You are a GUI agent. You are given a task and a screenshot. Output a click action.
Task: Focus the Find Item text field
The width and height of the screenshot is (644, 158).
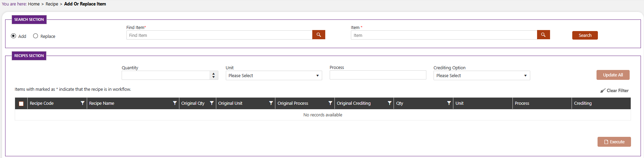point(219,35)
